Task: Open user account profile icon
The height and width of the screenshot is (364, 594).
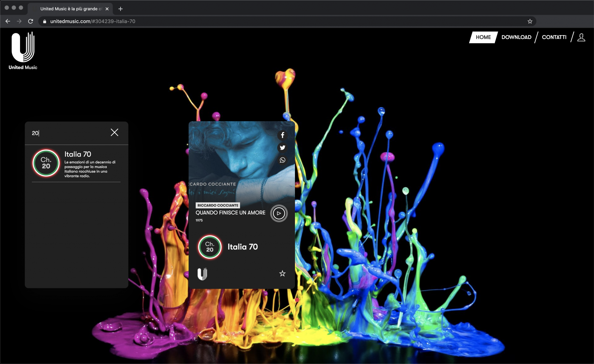Action: click(x=581, y=37)
